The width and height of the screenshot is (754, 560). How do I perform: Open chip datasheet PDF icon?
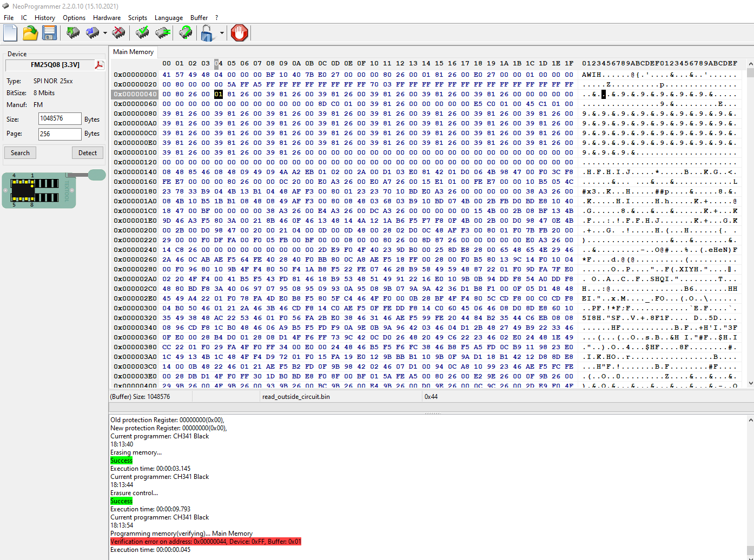click(x=99, y=65)
